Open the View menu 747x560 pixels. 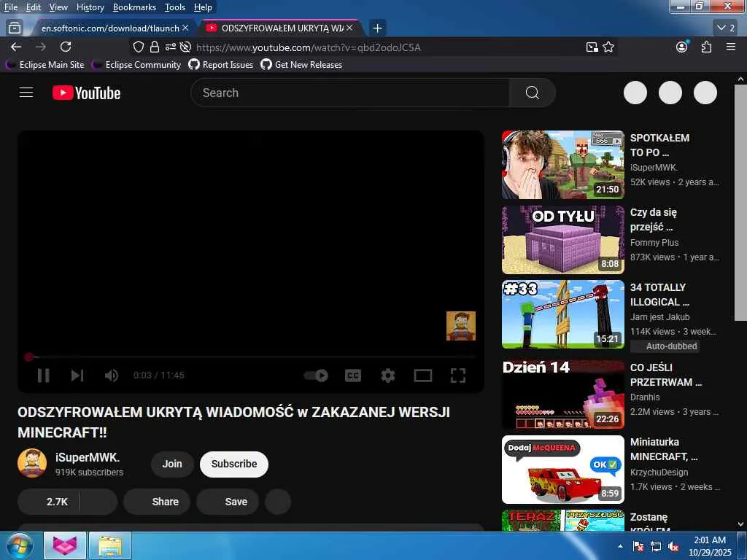point(58,7)
